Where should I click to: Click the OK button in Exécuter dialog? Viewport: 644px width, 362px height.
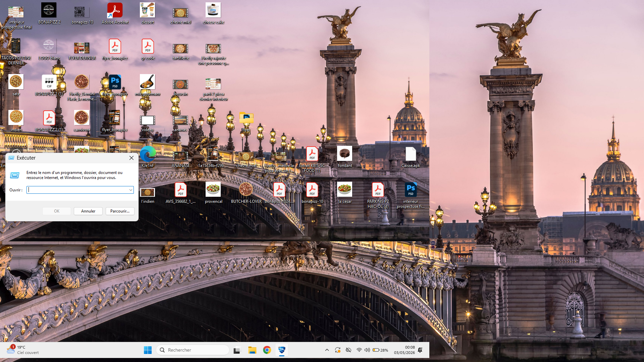[x=57, y=211]
